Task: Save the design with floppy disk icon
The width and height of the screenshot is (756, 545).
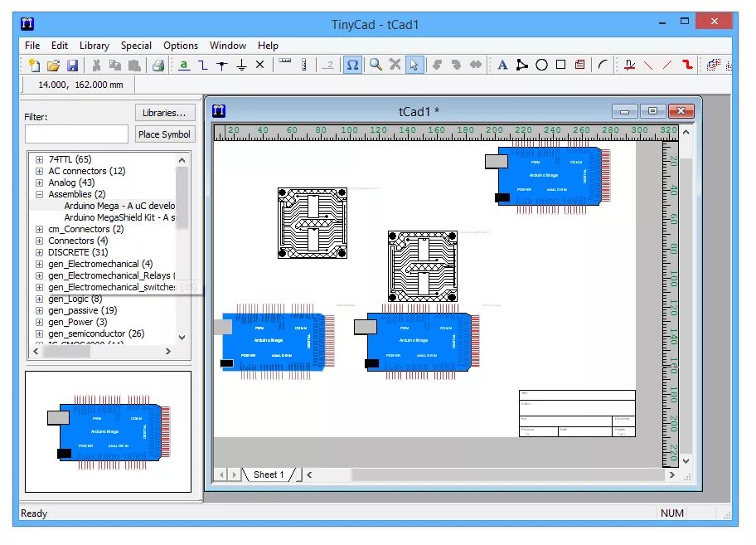Action: click(72, 65)
